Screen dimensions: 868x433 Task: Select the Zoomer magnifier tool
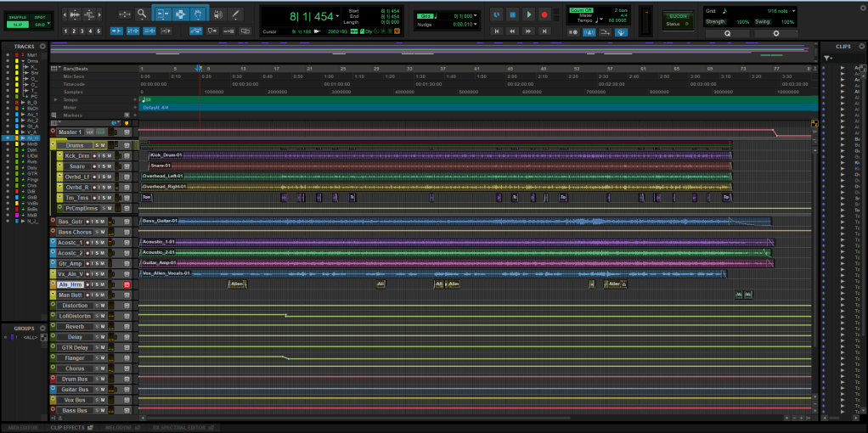pyautogui.click(x=142, y=14)
